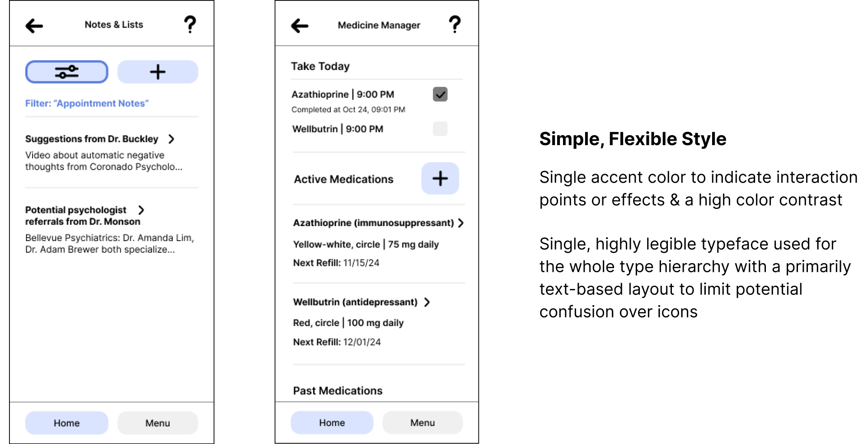Click the "Appointment Notes" filter label

point(87,104)
